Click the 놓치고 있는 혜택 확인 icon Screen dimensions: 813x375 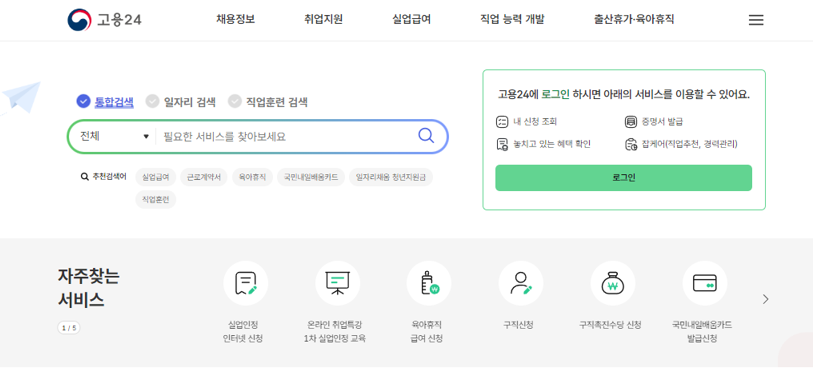tap(501, 144)
